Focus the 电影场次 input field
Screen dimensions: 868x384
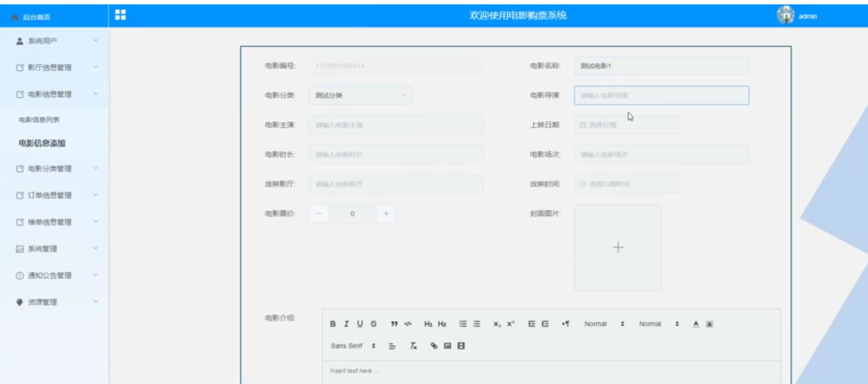[x=662, y=154]
